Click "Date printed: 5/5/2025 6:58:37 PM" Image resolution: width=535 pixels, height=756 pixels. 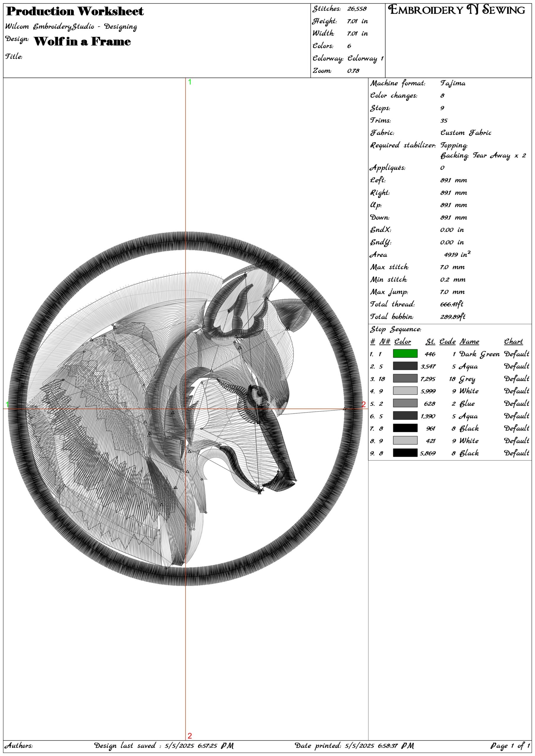354,745
